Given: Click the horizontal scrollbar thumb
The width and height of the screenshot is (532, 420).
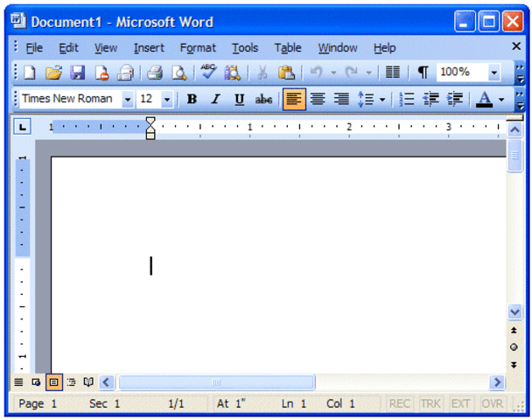Looking at the screenshot, I should coord(216,382).
